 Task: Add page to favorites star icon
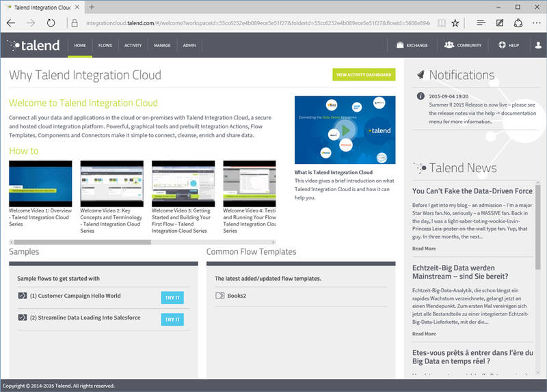[455, 23]
